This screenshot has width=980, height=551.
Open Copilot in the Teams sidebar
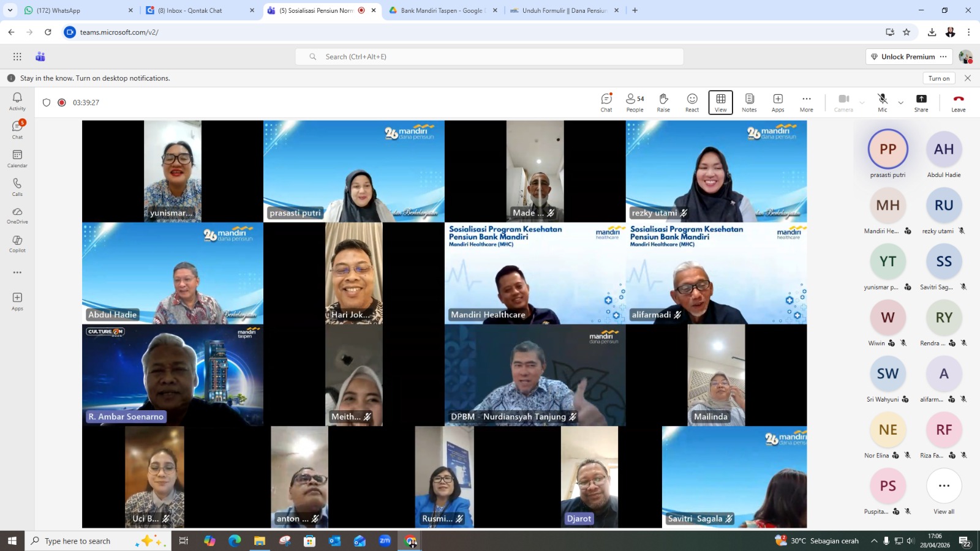tap(17, 244)
